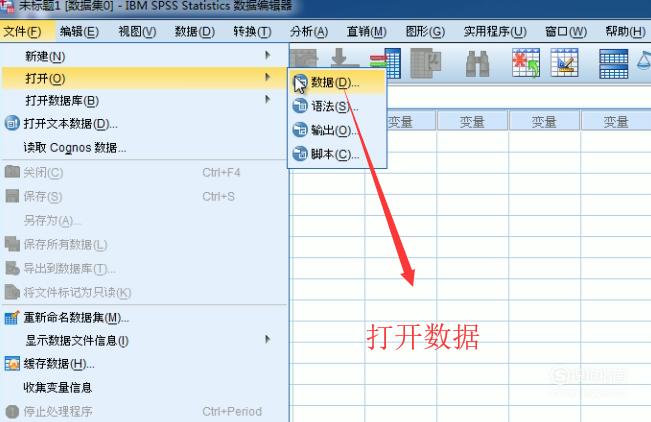Select 语法(S)... in the open submenu
Screen dimensions: 651x422
pos(337,106)
